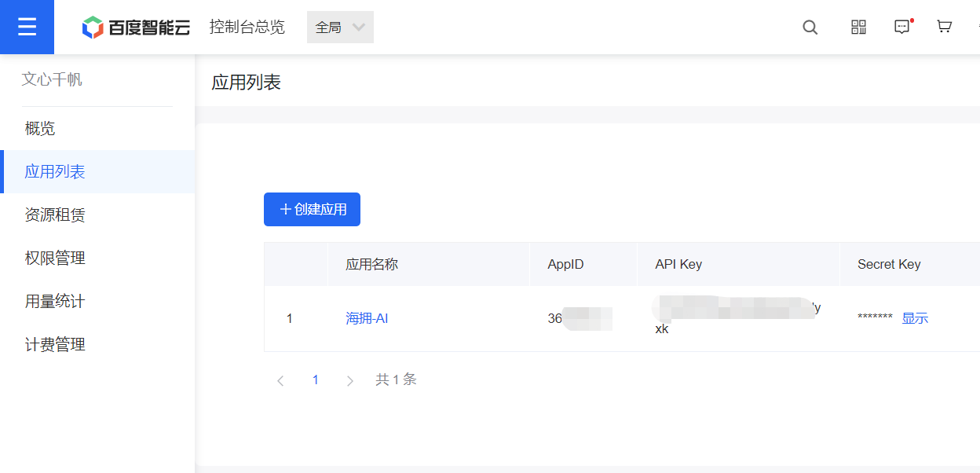Open the messages notification icon
Screen dimensions: 980x473
coord(902,27)
